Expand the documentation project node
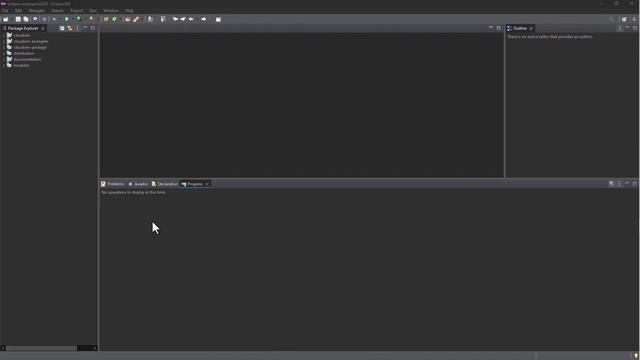Viewport: 640px width, 360px height. coord(4,59)
